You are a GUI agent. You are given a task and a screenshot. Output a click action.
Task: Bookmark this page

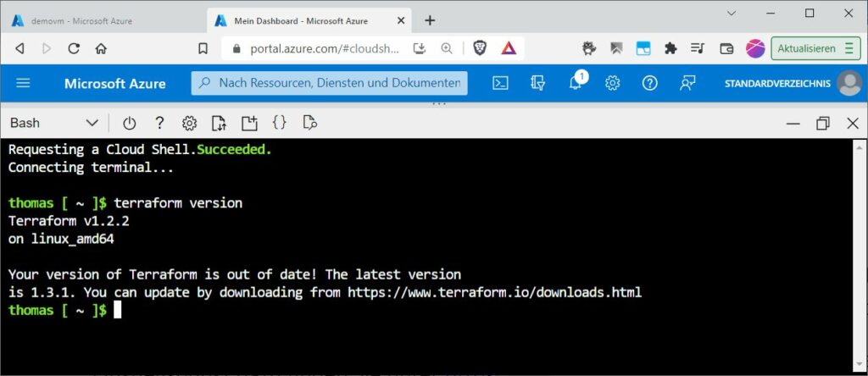click(x=203, y=48)
